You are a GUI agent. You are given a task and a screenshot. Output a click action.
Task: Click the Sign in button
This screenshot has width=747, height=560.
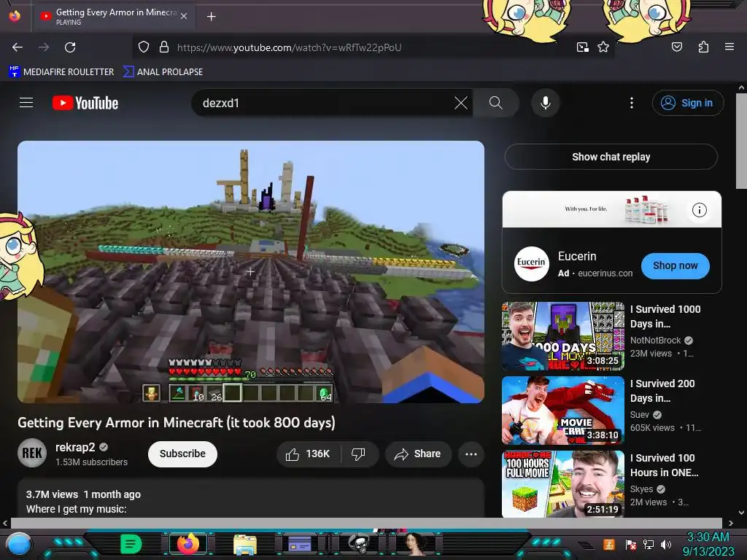687,103
